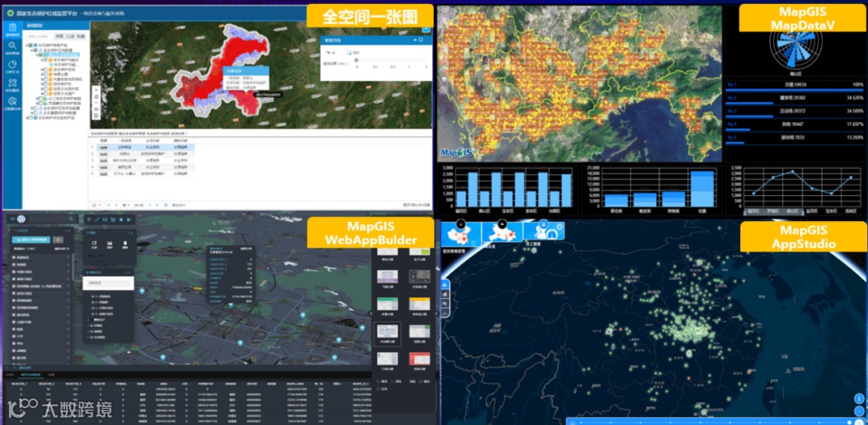The width and height of the screenshot is (868, 425).
Task: Open the 基础数据 document icon in sidebar
Action: coord(13,27)
